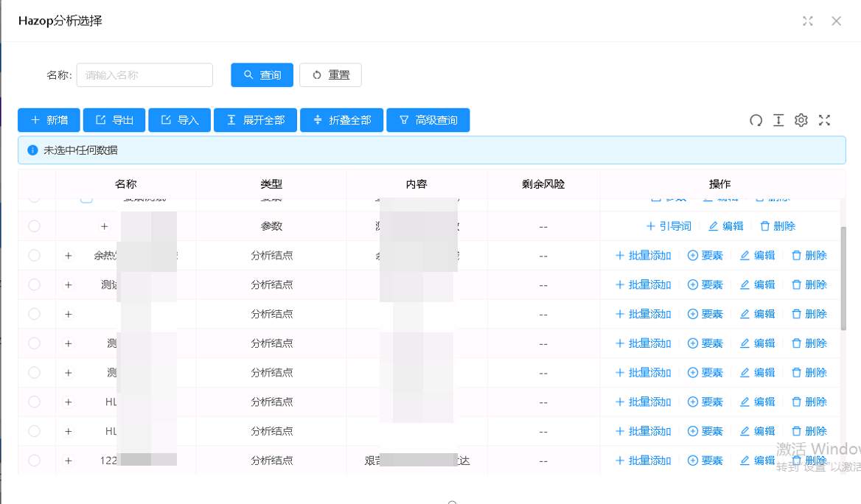Click 编辑 in the 参数 row

(726, 226)
